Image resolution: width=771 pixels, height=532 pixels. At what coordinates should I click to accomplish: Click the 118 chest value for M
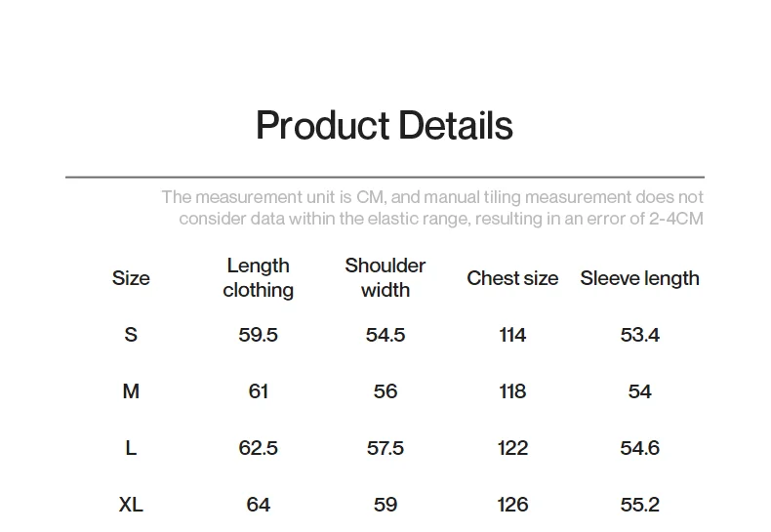[x=512, y=391]
